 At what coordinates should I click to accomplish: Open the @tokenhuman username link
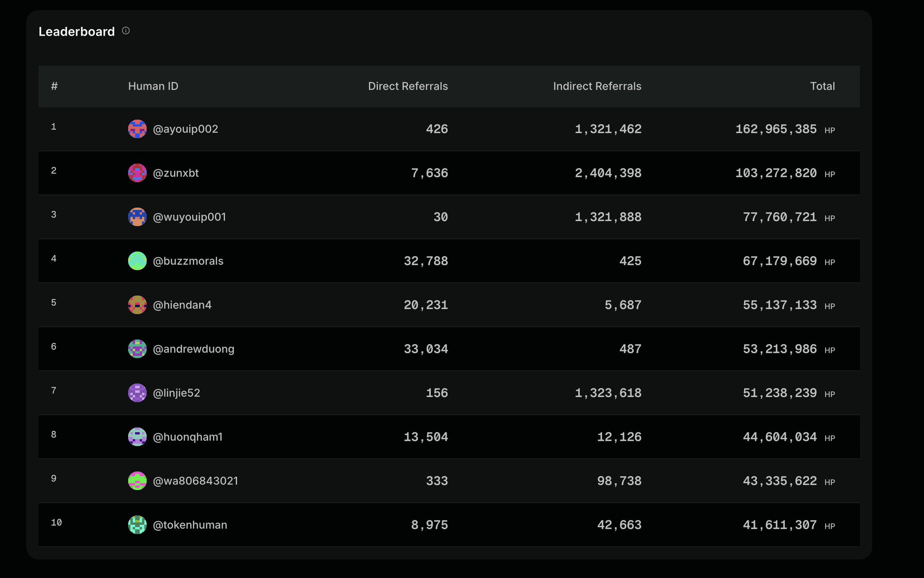point(190,525)
